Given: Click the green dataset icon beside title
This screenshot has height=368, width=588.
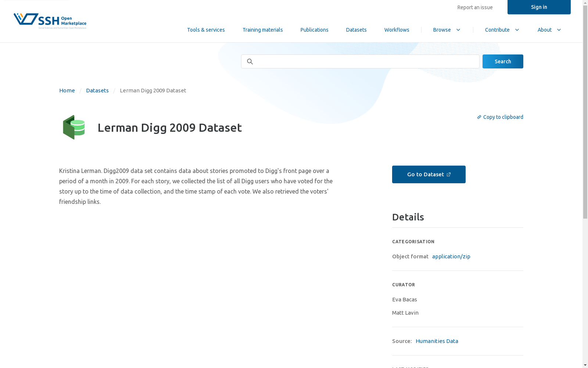Looking at the screenshot, I should click(x=74, y=127).
